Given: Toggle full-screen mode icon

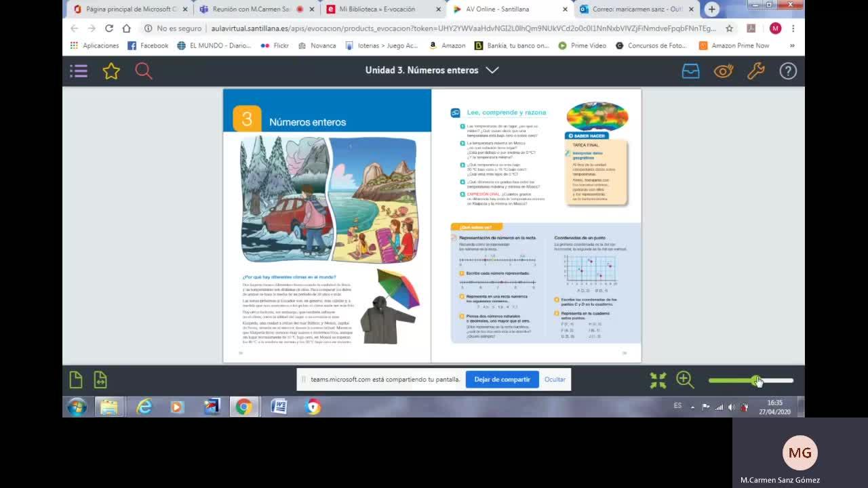Looking at the screenshot, I should coord(658,380).
